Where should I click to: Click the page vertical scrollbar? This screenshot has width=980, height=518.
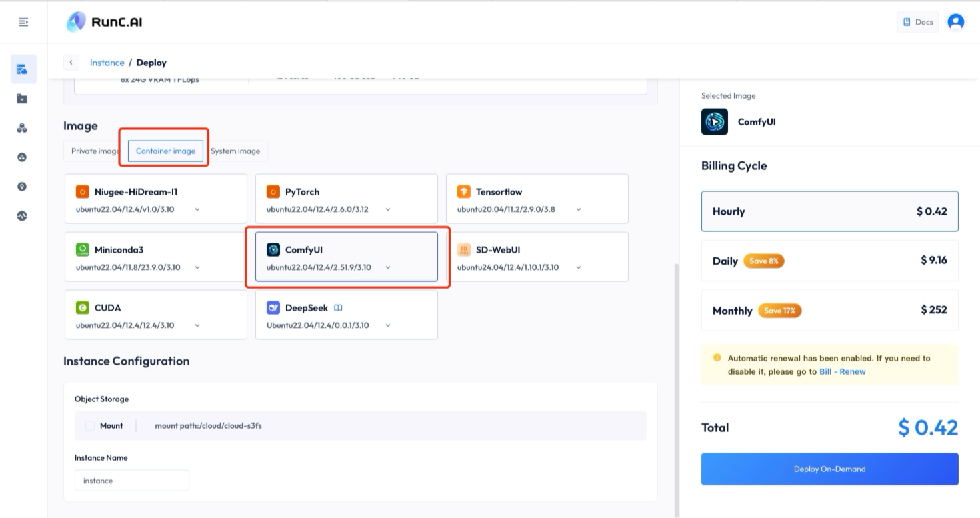pyautogui.click(x=675, y=390)
